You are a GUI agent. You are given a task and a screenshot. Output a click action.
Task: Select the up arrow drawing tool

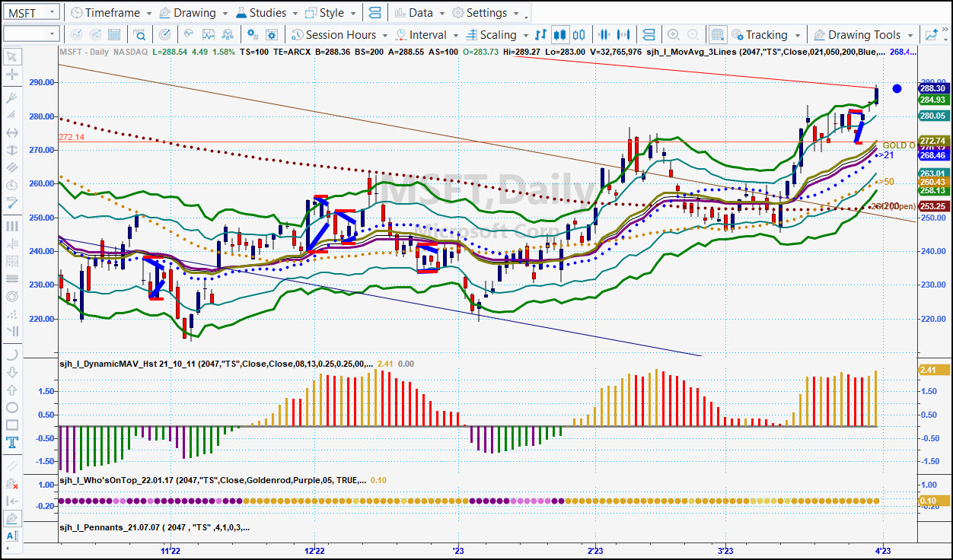click(12, 390)
